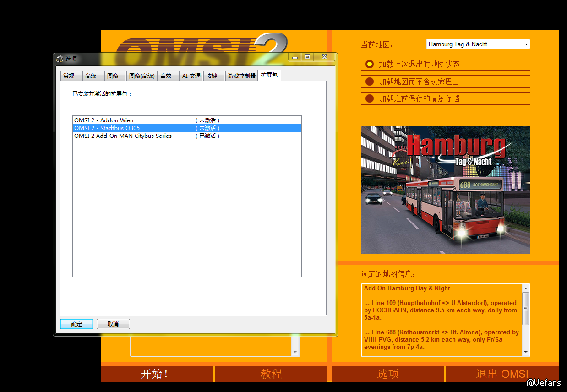Select 加载地图而不含玩家巴士 option
The height and width of the screenshot is (392, 567).
[x=445, y=82]
